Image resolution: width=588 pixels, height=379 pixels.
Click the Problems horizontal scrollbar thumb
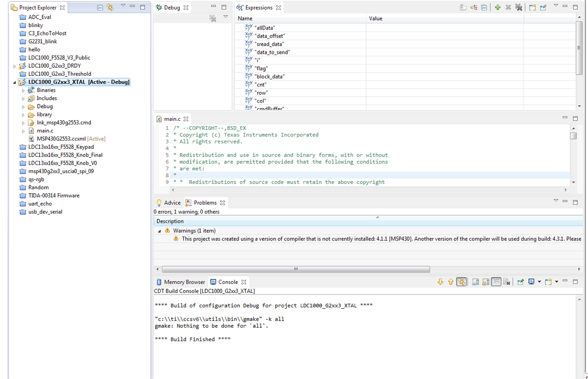click(295, 269)
